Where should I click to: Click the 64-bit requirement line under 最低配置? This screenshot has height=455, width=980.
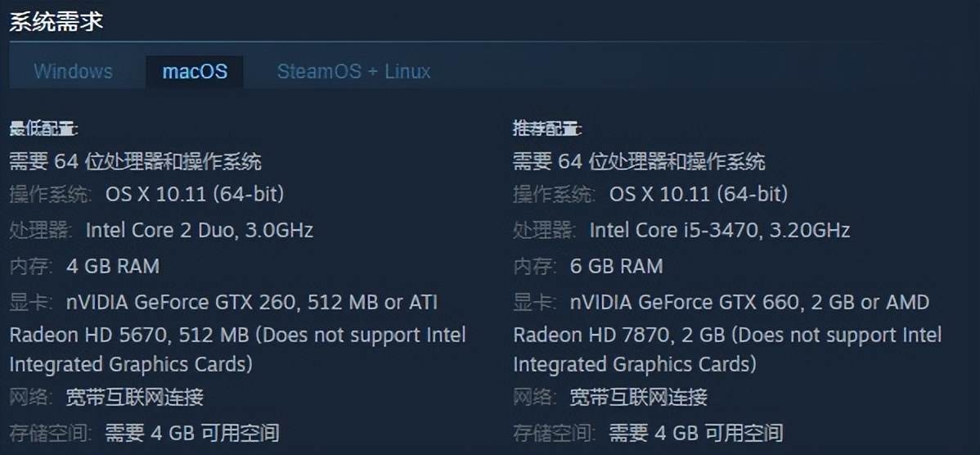pyautogui.click(x=136, y=161)
